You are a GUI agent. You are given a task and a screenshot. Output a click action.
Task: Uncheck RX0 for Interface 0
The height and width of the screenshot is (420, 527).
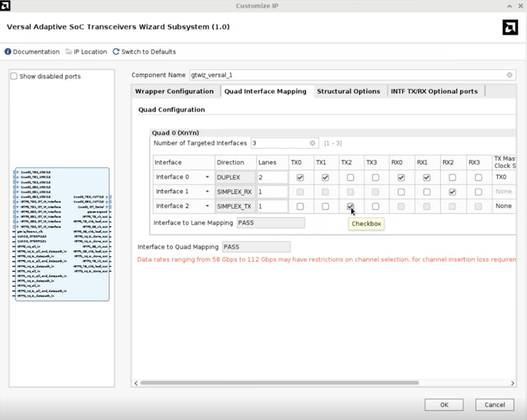point(401,177)
